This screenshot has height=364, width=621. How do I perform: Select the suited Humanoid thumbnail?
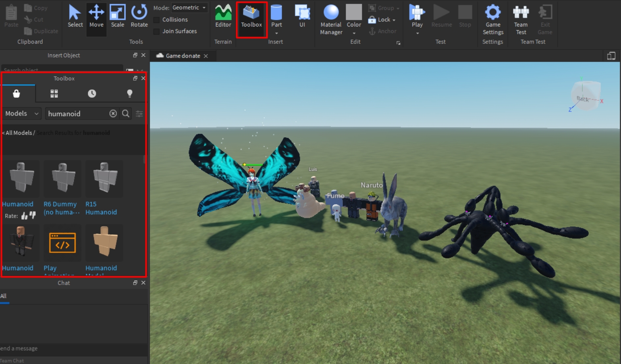coord(21,243)
